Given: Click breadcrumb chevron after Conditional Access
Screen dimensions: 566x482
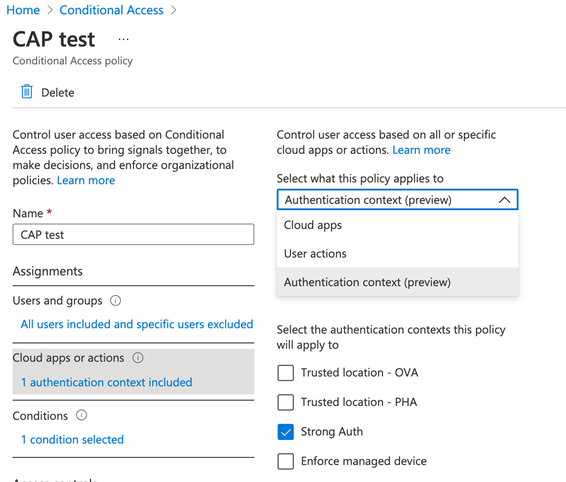Looking at the screenshot, I should pos(174,10).
